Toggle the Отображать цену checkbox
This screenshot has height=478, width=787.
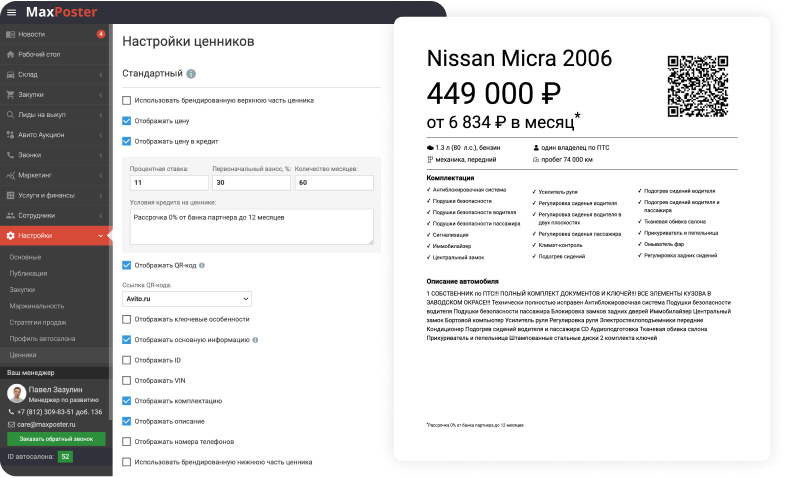pyautogui.click(x=126, y=121)
